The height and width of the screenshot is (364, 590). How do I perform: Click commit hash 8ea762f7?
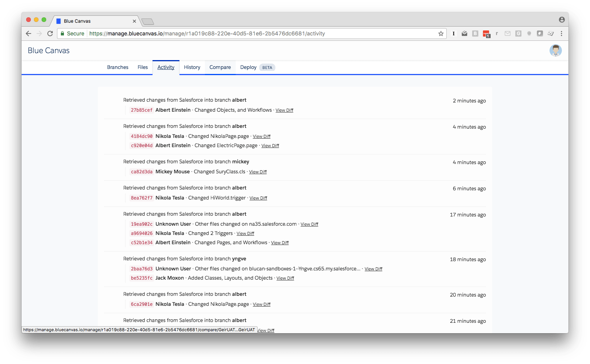(x=142, y=198)
